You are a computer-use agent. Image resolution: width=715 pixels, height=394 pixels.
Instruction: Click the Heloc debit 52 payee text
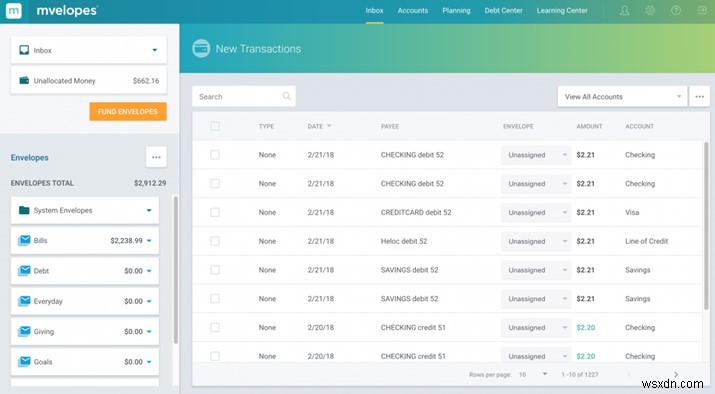pos(404,241)
